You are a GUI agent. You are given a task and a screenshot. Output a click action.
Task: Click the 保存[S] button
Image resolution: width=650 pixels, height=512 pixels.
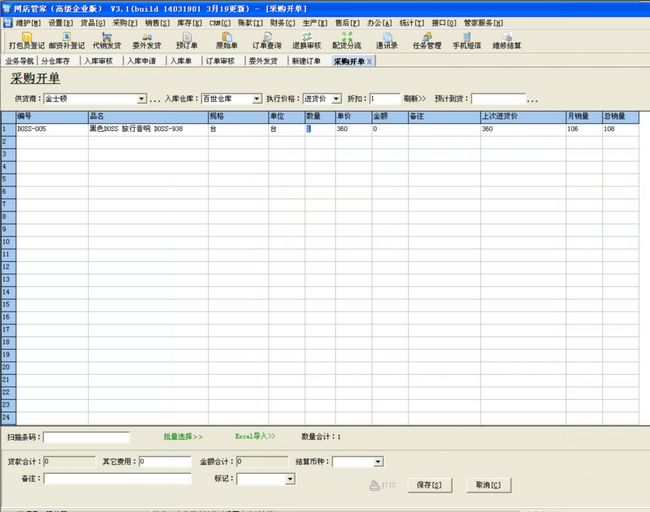(x=429, y=485)
